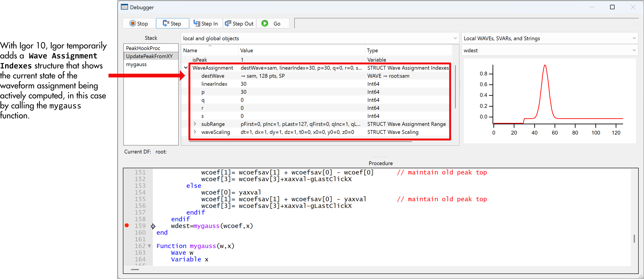
Task: Open the wdest wave selector dropdown
Action: (634, 50)
